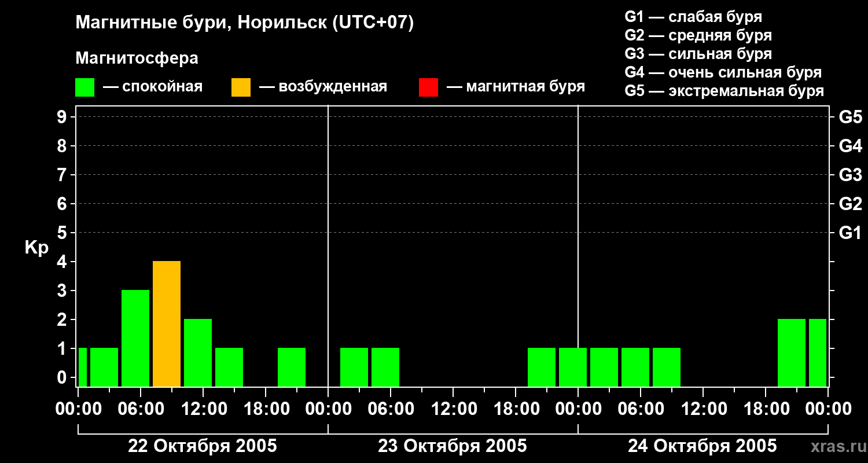Click the Kp axis value 0
This screenshot has width=868, height=463.
coord(63,377)
